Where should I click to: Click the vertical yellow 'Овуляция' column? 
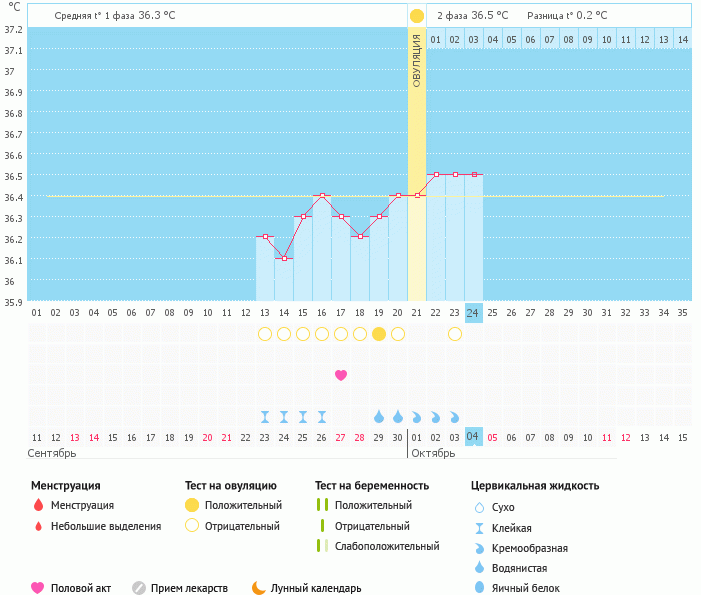coord(417,160)
